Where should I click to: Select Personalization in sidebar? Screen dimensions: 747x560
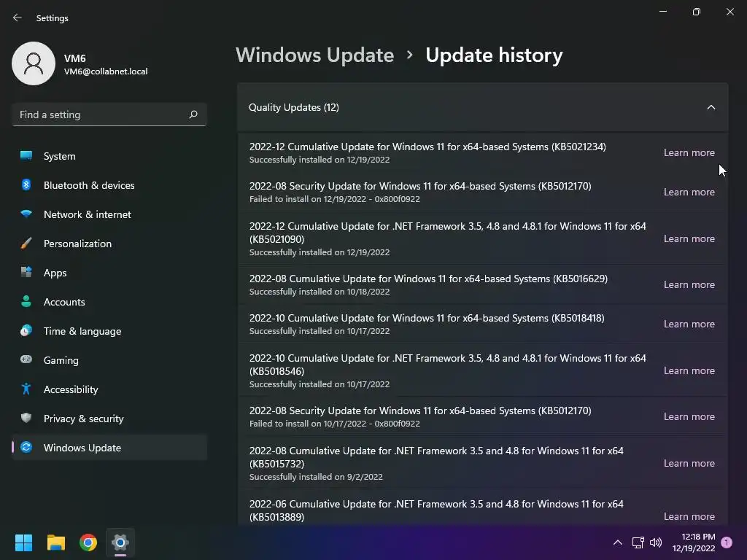109,244
